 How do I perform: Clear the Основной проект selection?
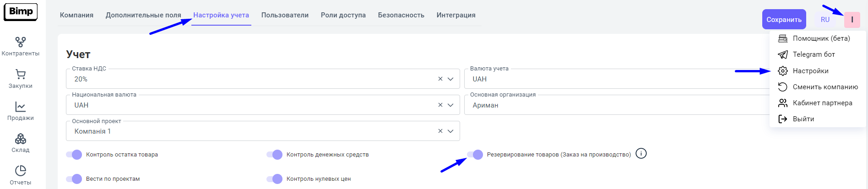[440, 131]
